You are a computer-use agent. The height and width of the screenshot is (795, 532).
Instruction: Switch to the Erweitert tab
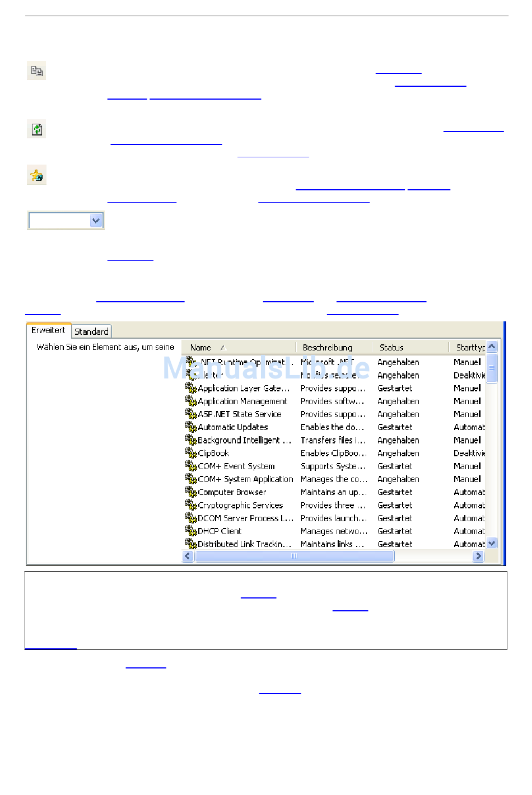click(x=48, y=330)
